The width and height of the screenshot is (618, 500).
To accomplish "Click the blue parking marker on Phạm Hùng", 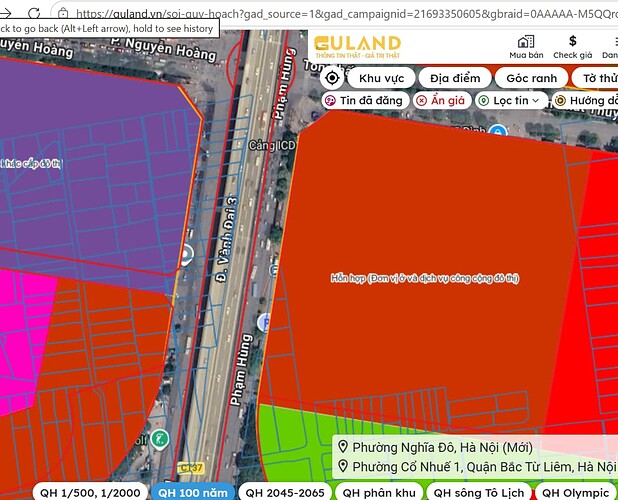I will click(x=264, y=323).
